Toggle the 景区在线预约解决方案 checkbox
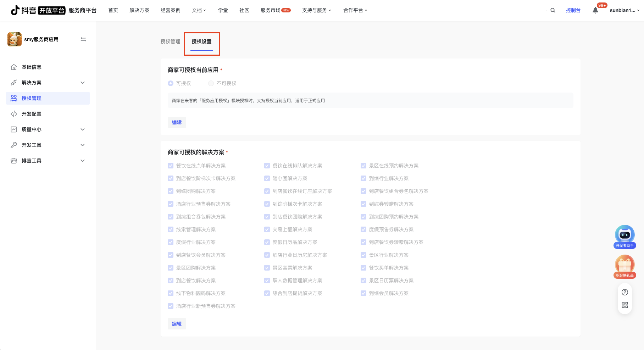644x350 pixels. 363,166
